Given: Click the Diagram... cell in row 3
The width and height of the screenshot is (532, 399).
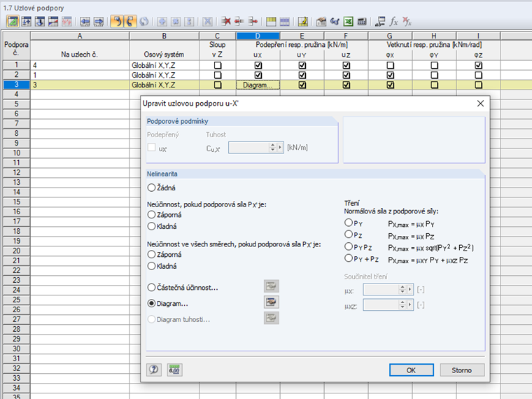Looking at the screenshot, I should 258,85.
